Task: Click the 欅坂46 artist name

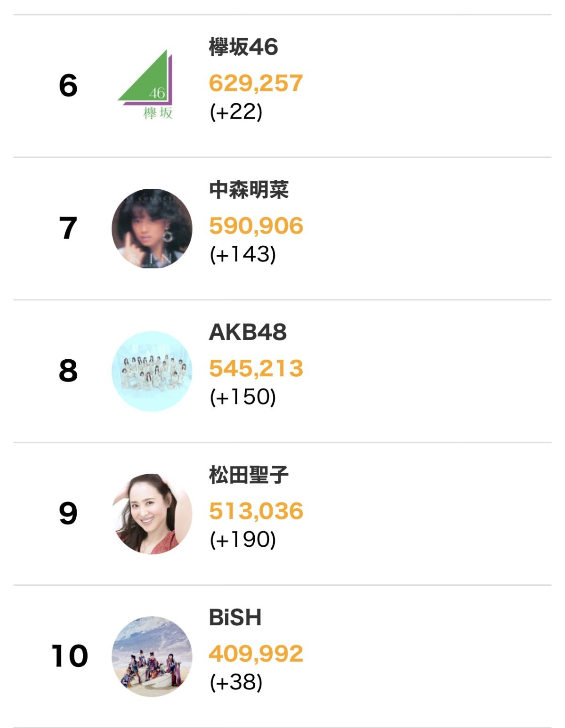Action: coord(243,47)
